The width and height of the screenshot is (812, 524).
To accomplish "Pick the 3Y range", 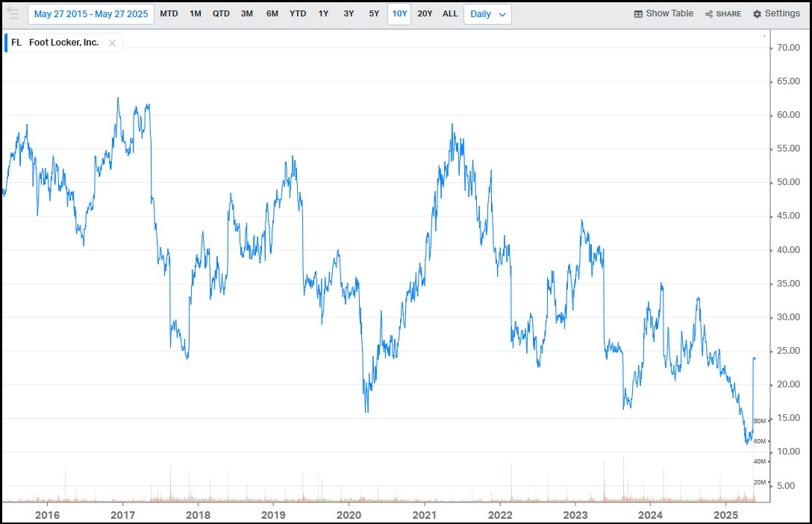I will [349, 13].
